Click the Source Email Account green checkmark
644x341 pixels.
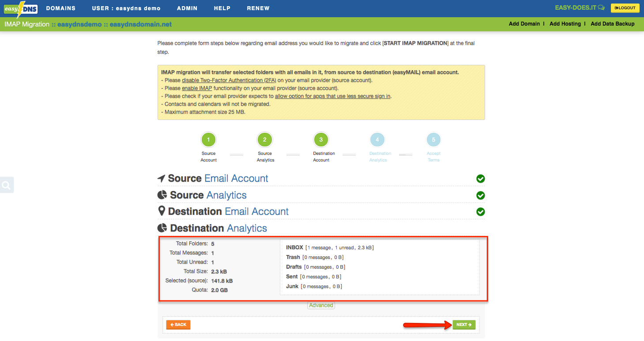click(x=481, y=179)
